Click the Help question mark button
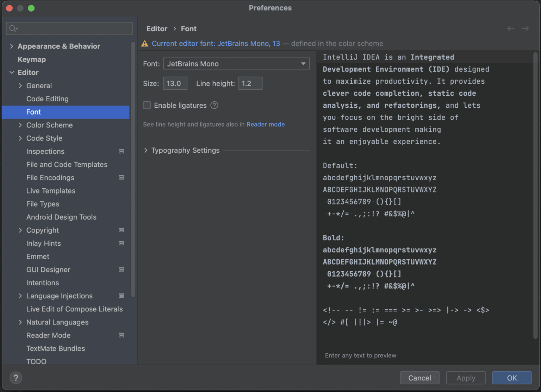The height and width of the screenshot is (392, 541). click(x=15, y=378)
